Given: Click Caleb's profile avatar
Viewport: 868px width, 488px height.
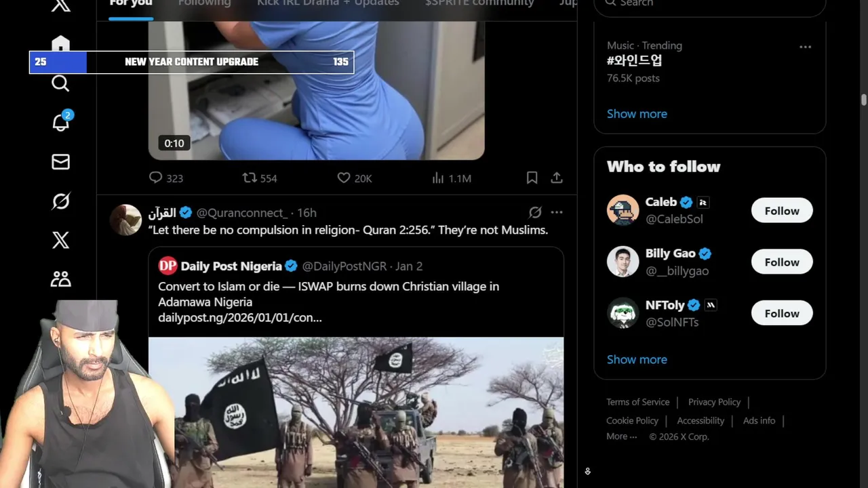Looking at the screenshot, I should [x=623, y=210].
